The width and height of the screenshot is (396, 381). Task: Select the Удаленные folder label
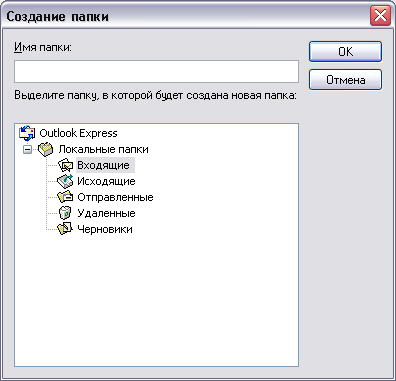[106, 213]
